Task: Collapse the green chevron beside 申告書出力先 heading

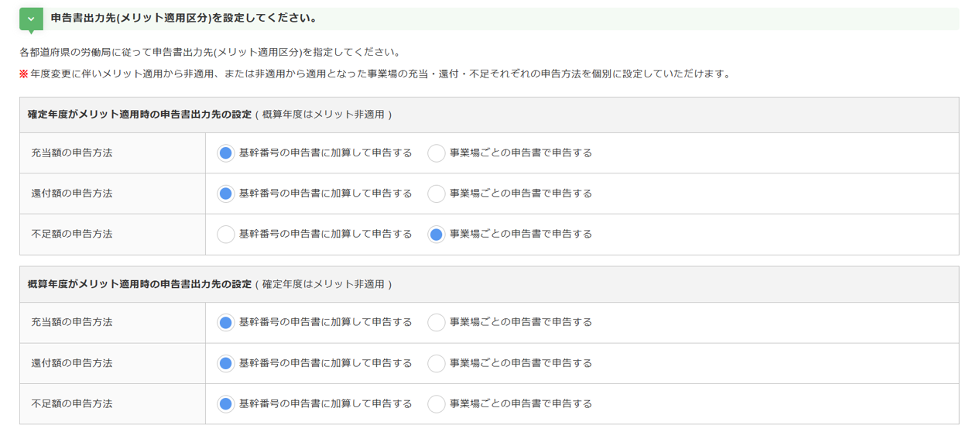Action: [x=31, y=19]
